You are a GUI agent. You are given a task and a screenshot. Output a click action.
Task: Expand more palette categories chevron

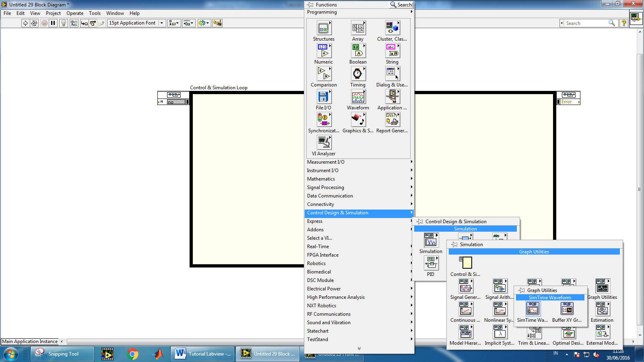click(x=359, y=348)
